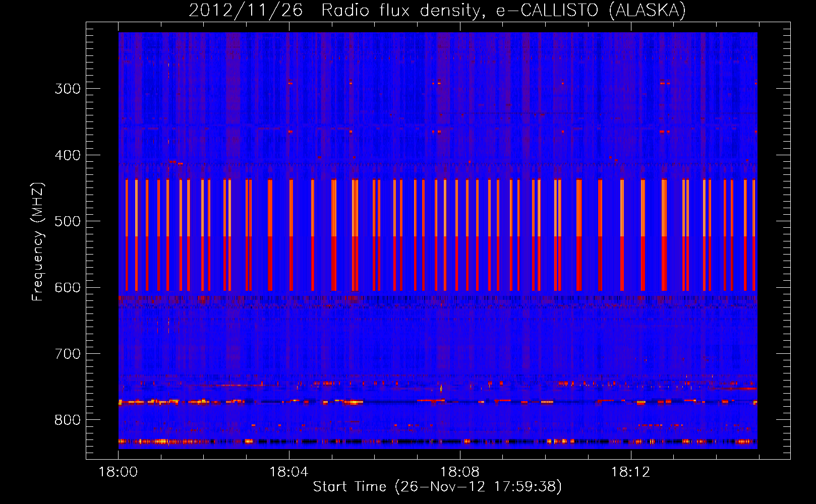Select the 300 frequency tick label
The height and width of the screenshot is (504, 816).
click(68, 89)
